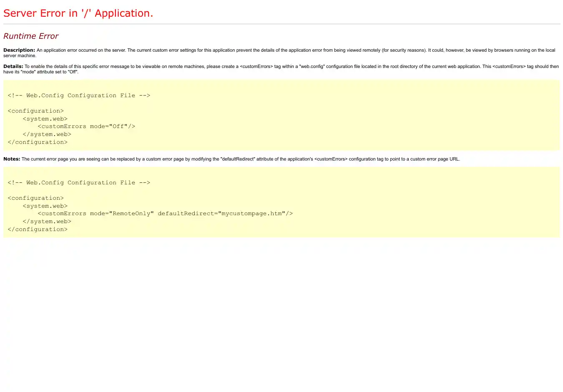
Task: Click the Web.Config comment in the second code block
Action: (79, 183)
